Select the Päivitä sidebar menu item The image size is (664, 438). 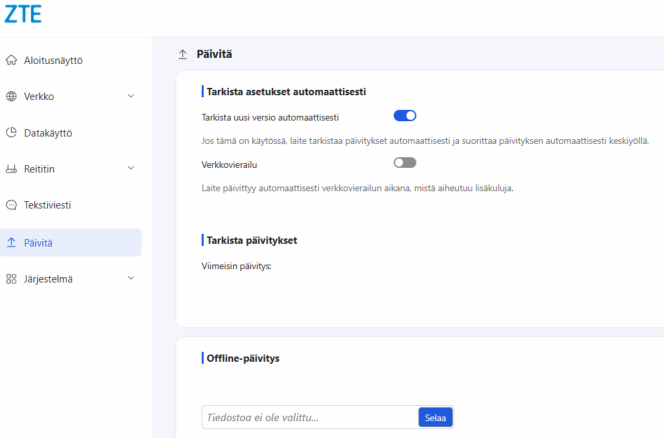pyautogui.click(x=39, y=242)
